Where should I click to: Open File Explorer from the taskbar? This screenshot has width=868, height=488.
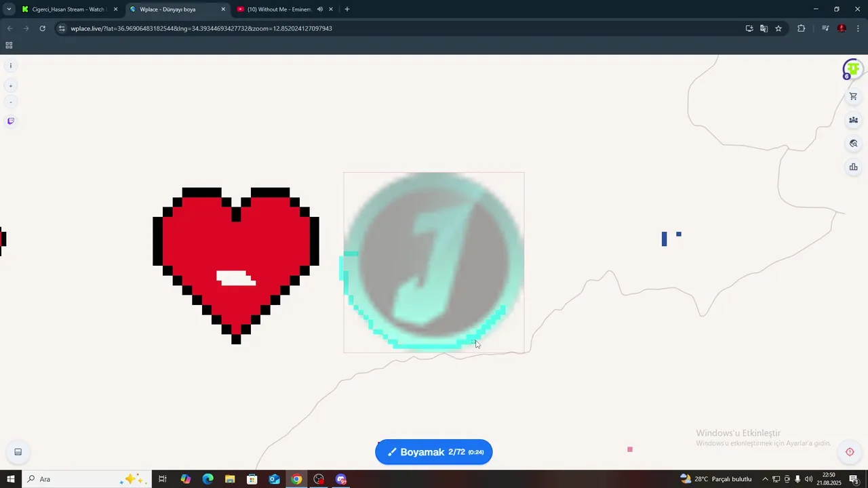[x=230, y=479]
